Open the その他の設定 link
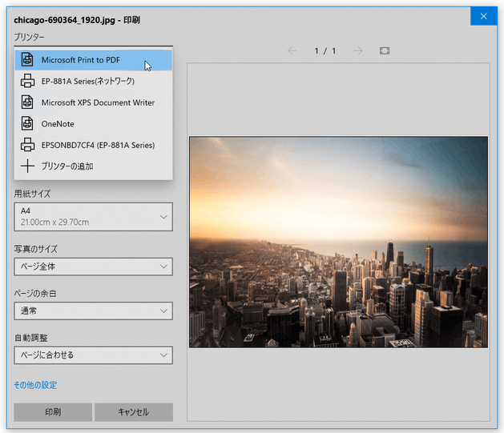Viewport: 504px width, 433px height. [x=35, y=385]
